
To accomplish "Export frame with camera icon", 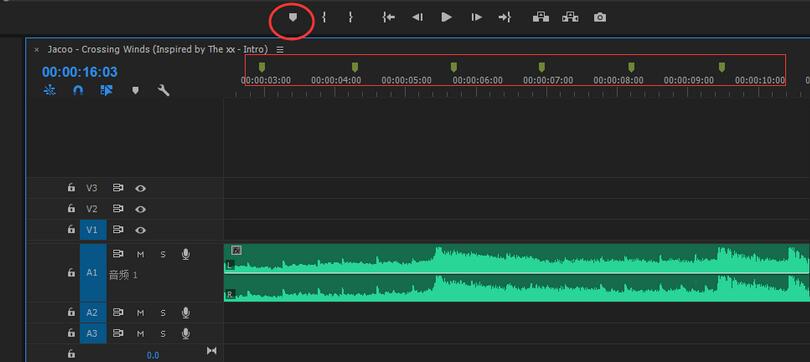I will point(600,18).
